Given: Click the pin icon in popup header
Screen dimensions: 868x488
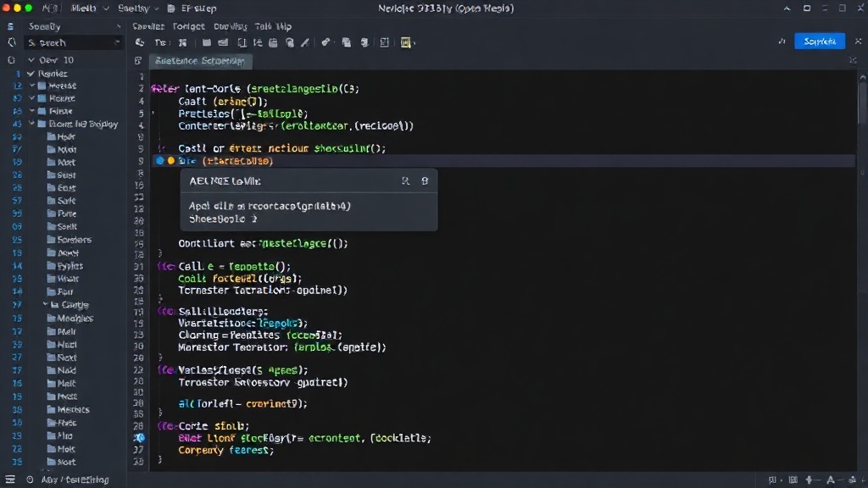Looking at the screenshot, I should coord(425,181).
